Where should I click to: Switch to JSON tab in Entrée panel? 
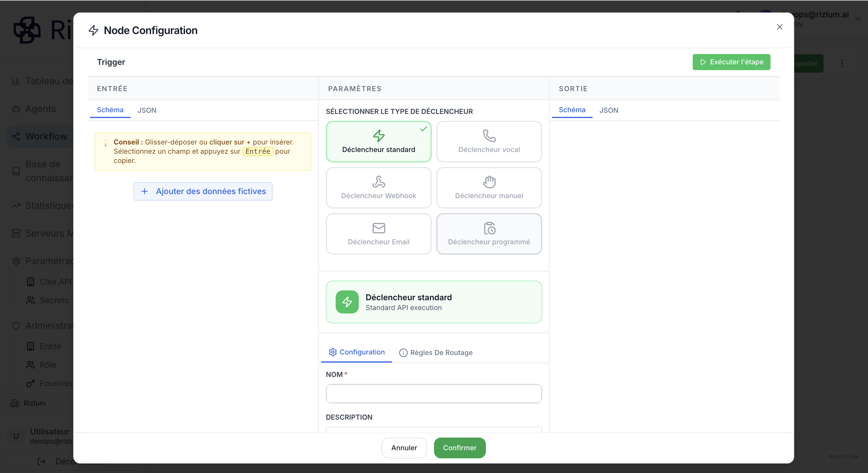point(146,110)
